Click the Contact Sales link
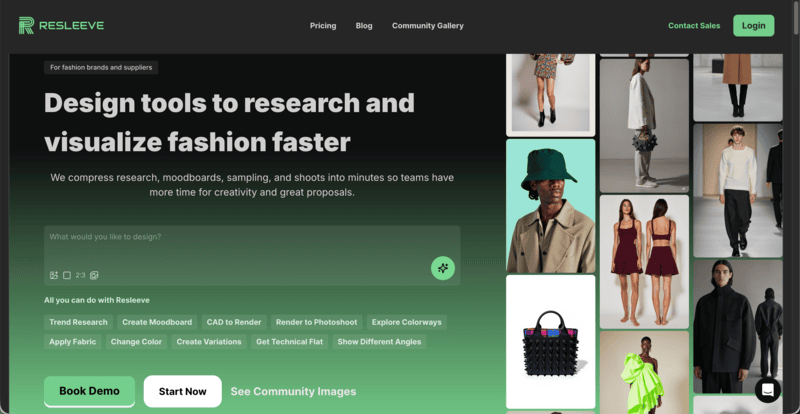 coord(694,26)
